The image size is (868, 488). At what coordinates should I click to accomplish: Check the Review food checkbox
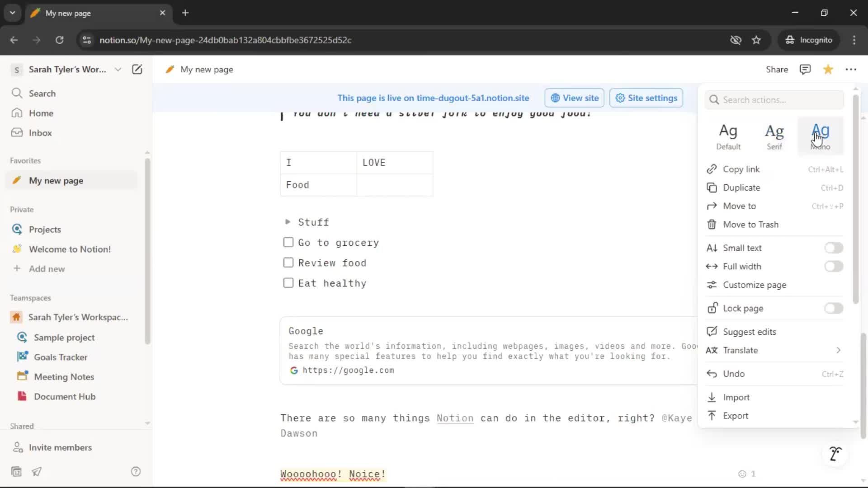[x=288, y=263]
